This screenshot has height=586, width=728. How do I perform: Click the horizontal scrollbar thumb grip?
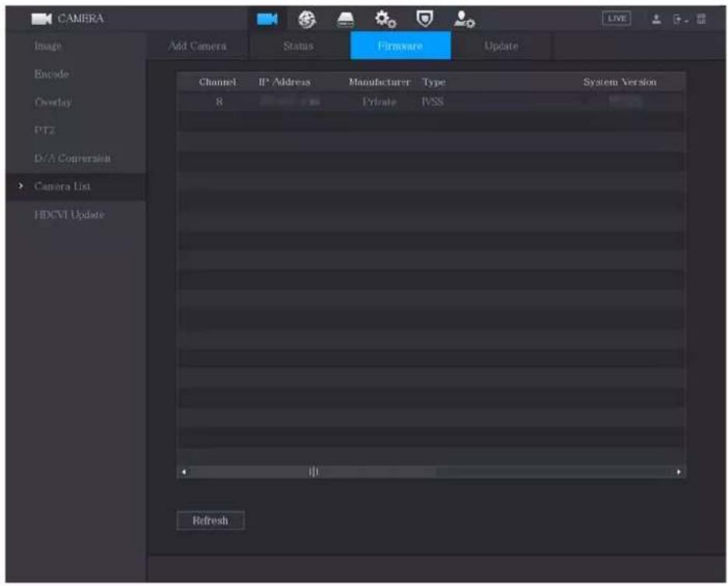point(314,472)
